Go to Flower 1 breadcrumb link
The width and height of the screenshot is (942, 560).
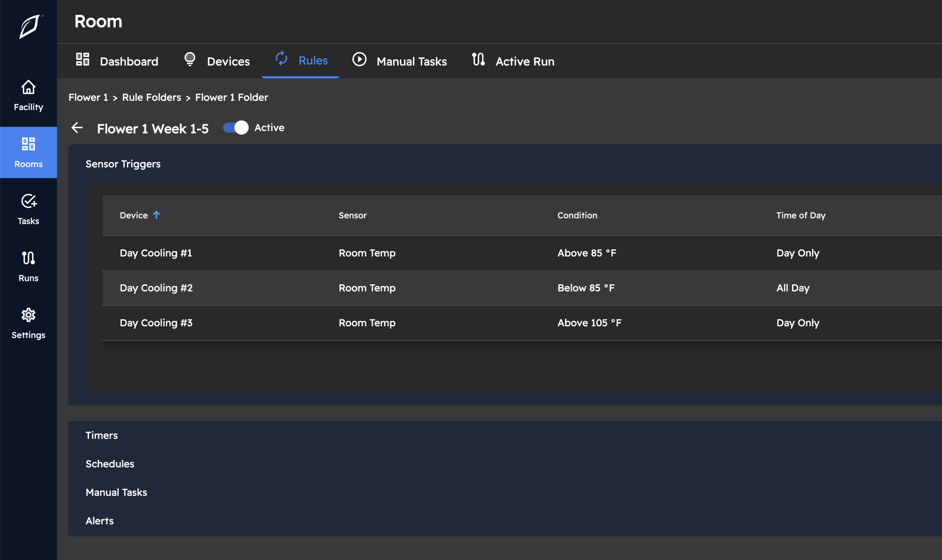coord(88,97)
